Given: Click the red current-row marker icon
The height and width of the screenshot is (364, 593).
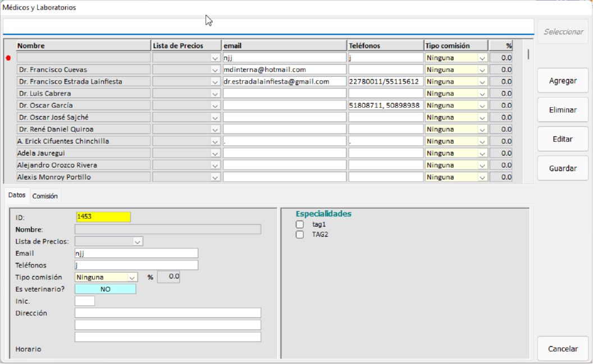Looking at the screenshot, I should coord(8,58).
